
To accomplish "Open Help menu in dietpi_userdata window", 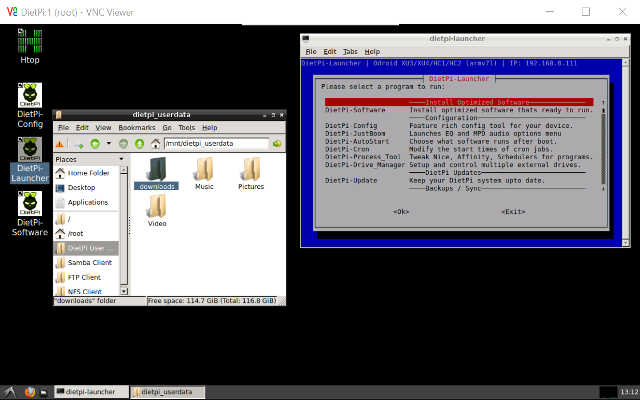I will 210,128.
